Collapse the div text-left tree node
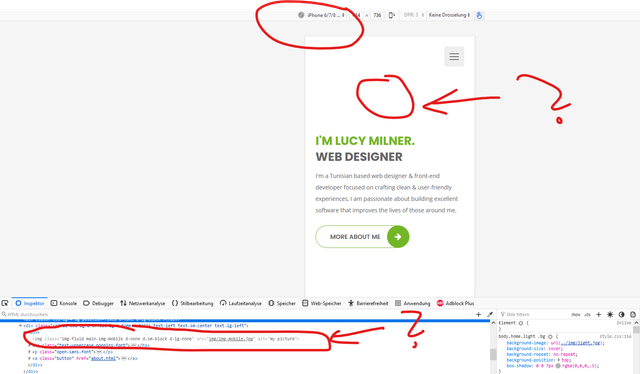Screen dimensions: 640x374 tap(20, 326)
